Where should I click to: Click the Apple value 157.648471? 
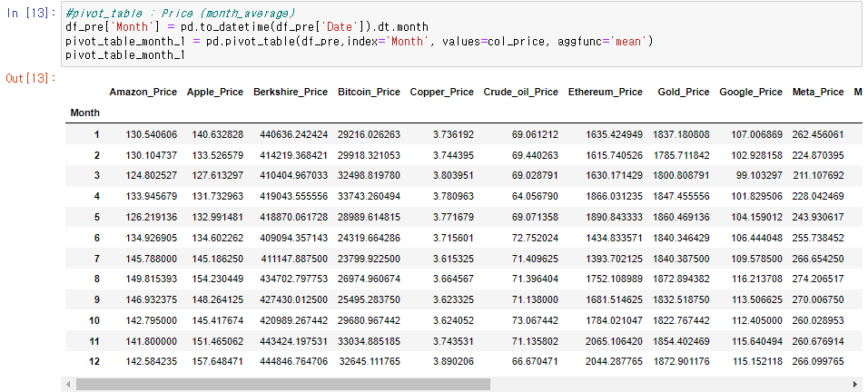[218, 361]
